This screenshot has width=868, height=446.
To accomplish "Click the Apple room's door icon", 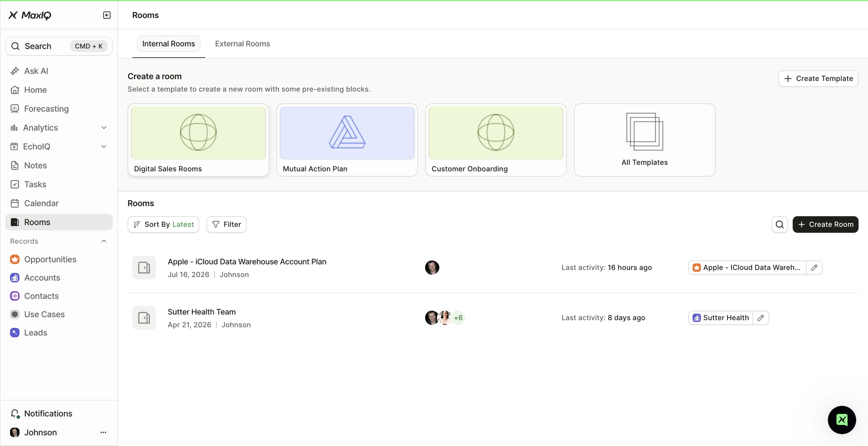I will point(144,268).
